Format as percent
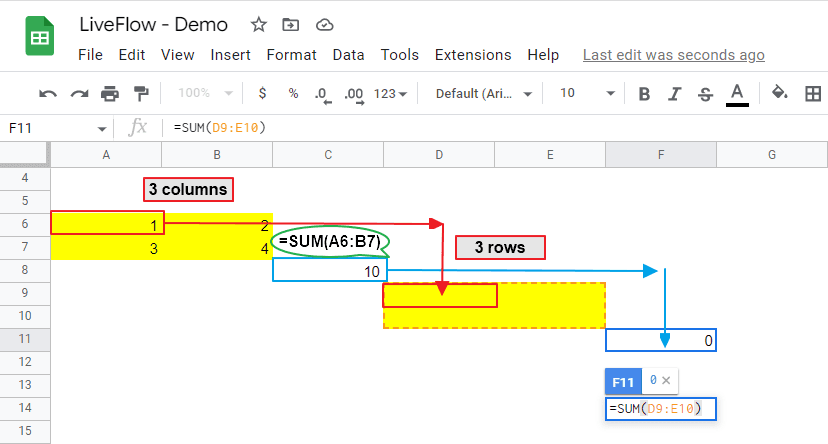Viewport: 828px width, 444px height. pyautogui.click(x=293, y=93)
